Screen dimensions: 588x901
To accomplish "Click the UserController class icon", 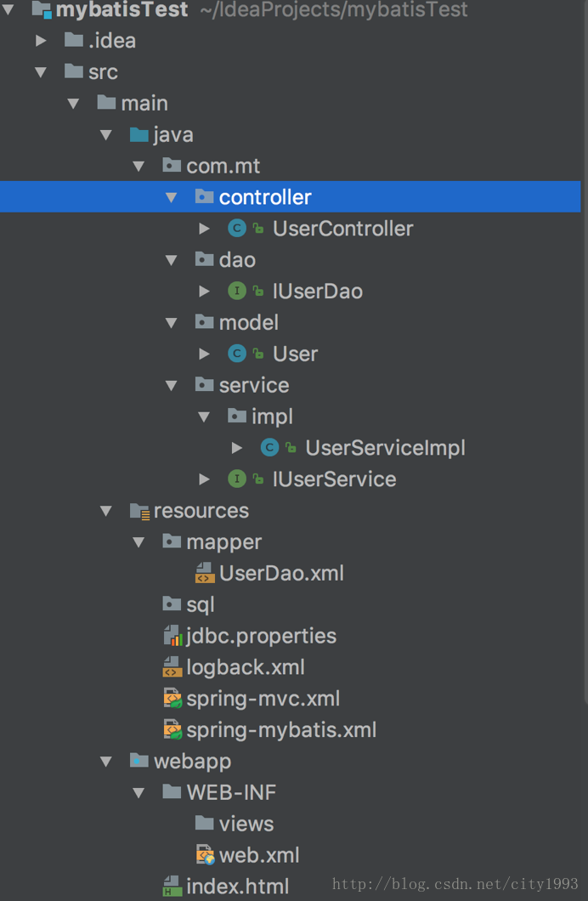I will coord(236,228).
